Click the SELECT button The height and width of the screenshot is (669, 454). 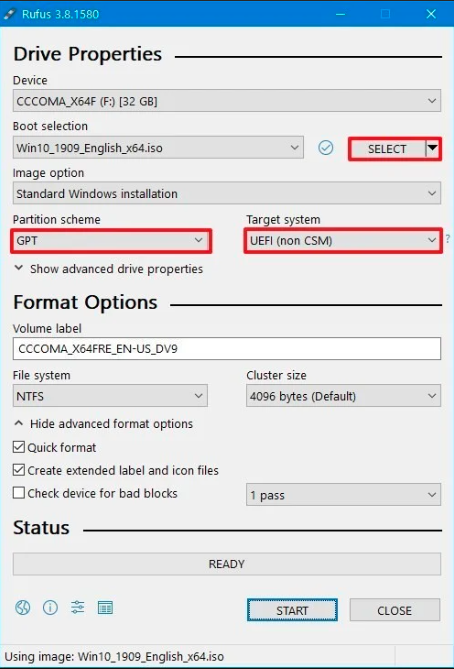pos(387,148)
